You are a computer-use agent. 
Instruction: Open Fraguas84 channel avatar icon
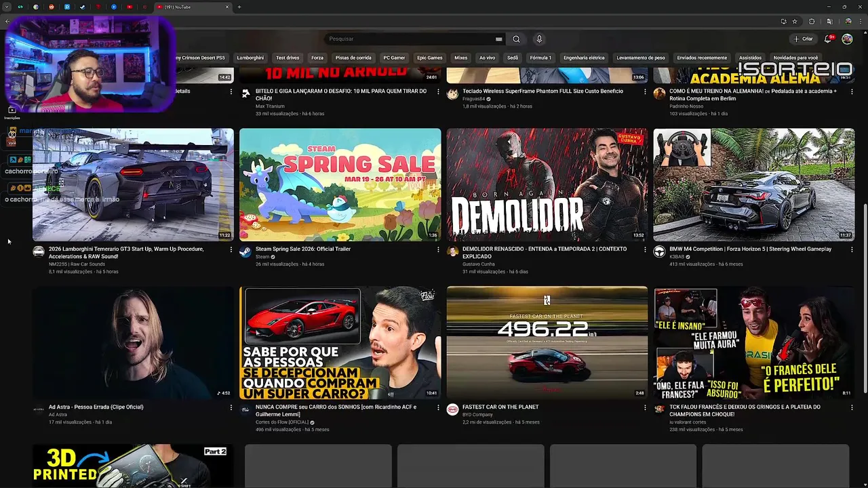point(452,94)
